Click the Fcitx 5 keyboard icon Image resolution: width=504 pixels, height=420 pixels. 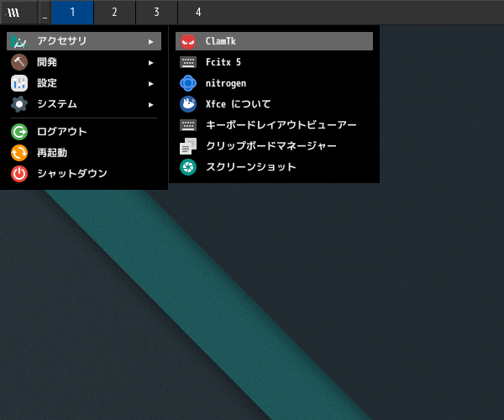[x=188, y=62]
